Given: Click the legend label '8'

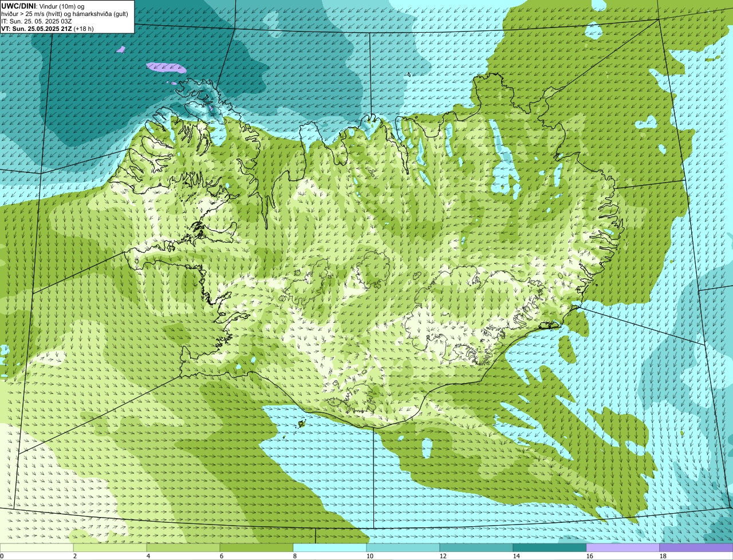Looking at the screenshot, I should (x=295, y=556).
